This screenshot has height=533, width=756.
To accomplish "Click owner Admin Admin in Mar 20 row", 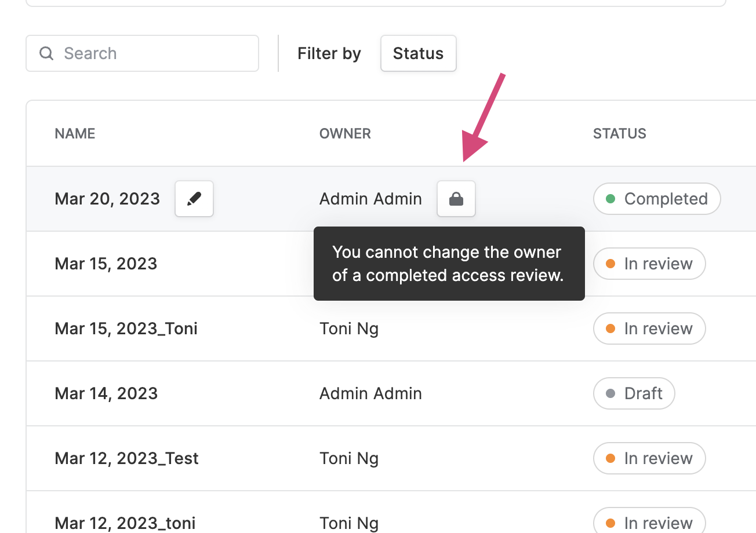I will [x=370, y=199].
